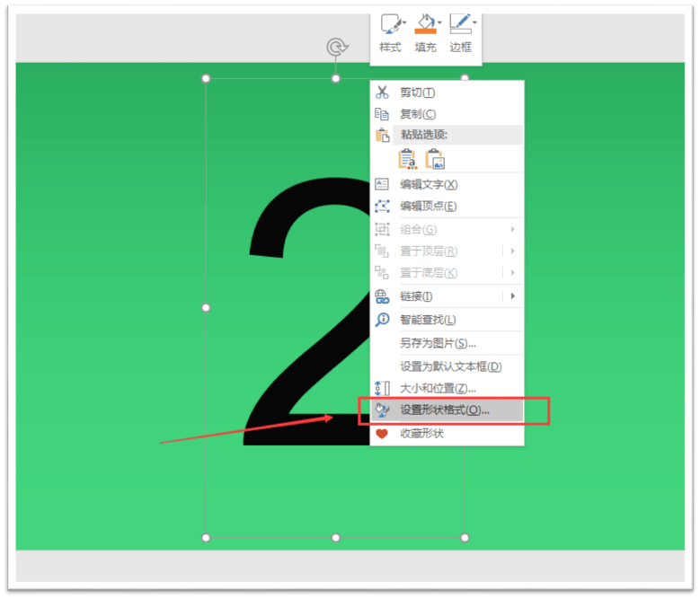Choose 收藏形状 favorite shape entry
Screen dimensions: 700x599
[447, 434]
